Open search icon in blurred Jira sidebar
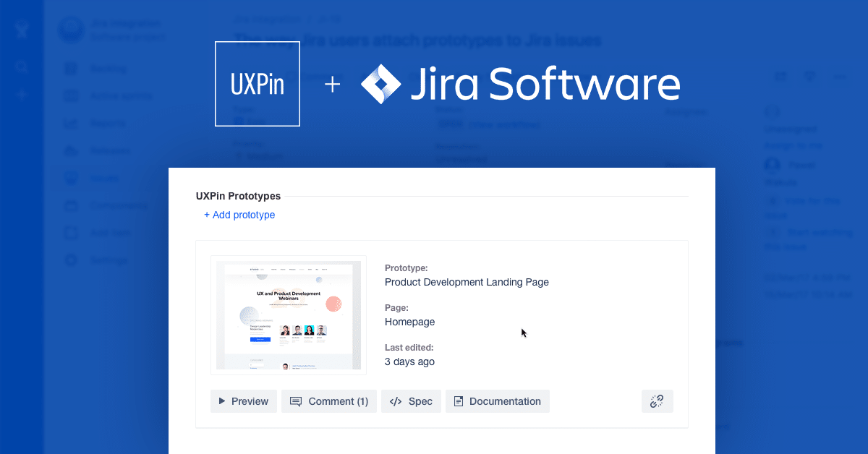The height and width of the screenshot is (454, 868). point(22,67)
